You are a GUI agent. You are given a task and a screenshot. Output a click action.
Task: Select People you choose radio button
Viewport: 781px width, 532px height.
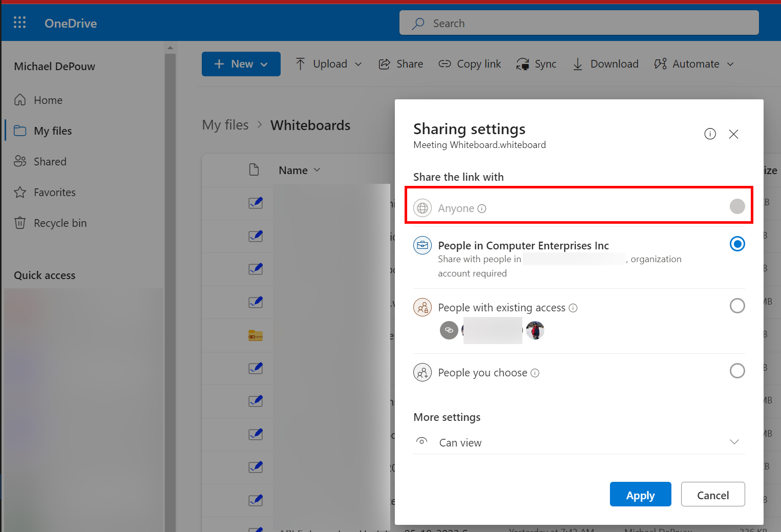click(x=737, y=371)
